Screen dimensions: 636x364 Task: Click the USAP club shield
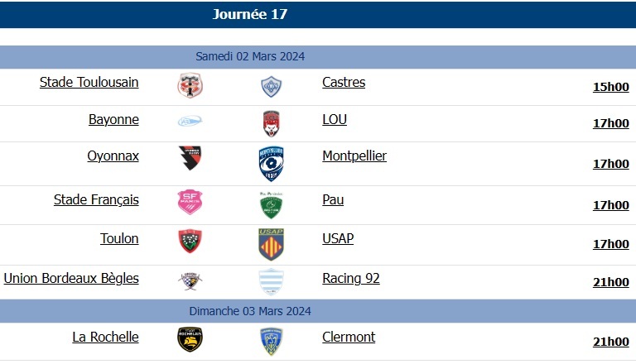272,244
